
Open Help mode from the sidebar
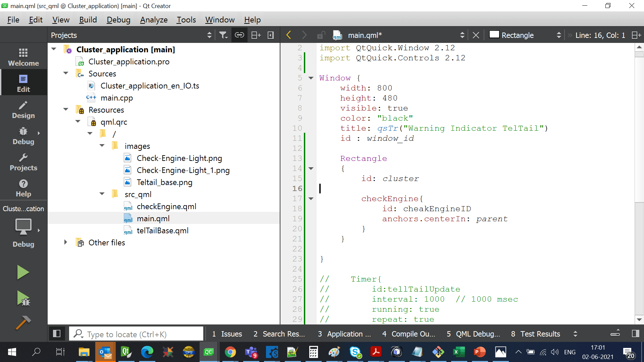point(23,188)
